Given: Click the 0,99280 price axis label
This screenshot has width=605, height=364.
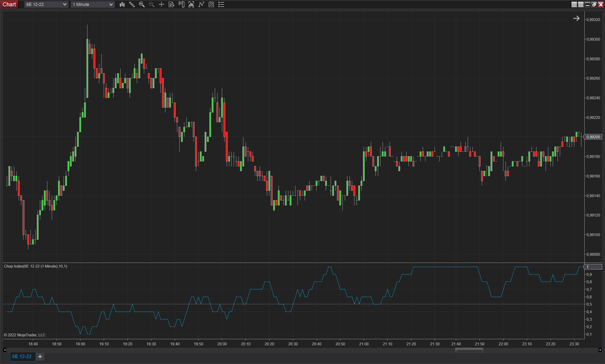Looking at the screenshot, I should [x=593, y=59].
